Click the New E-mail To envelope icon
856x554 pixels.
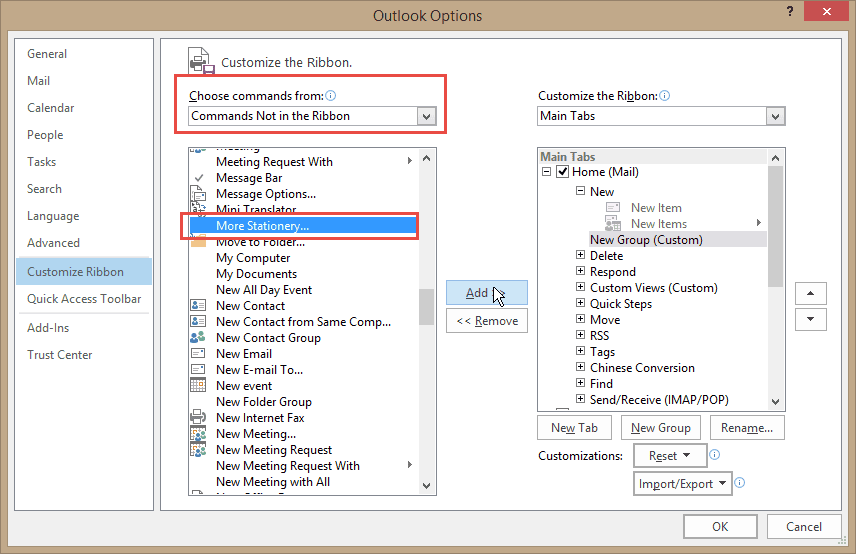point(198,370)
